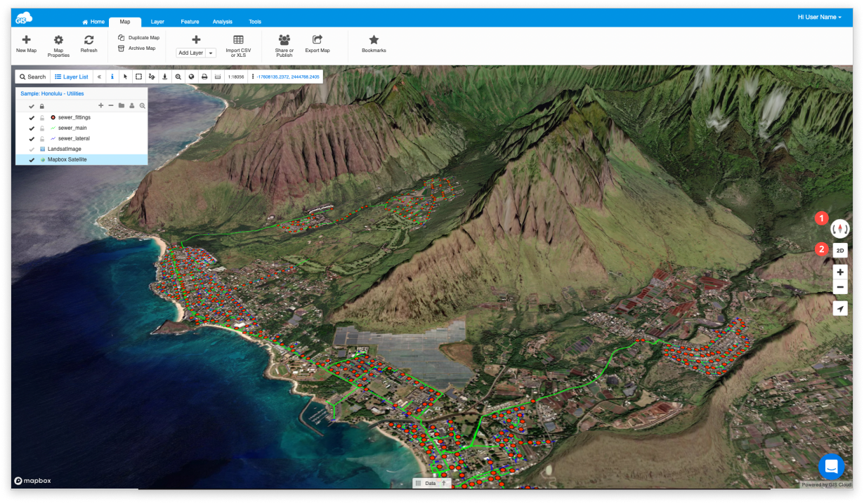Screen dimensions: 864x504
Task: Switch to the Analysis tab
Action: (x=223, y=22)
